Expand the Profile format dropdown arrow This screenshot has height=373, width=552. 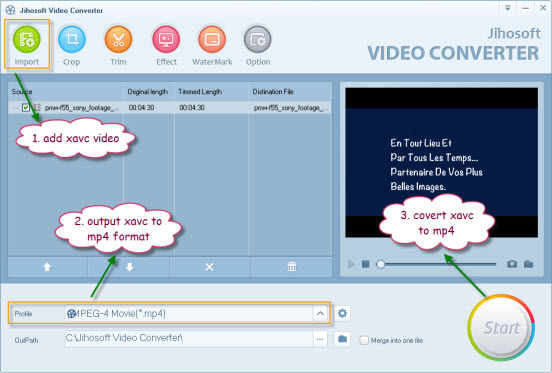coord(320,313)
